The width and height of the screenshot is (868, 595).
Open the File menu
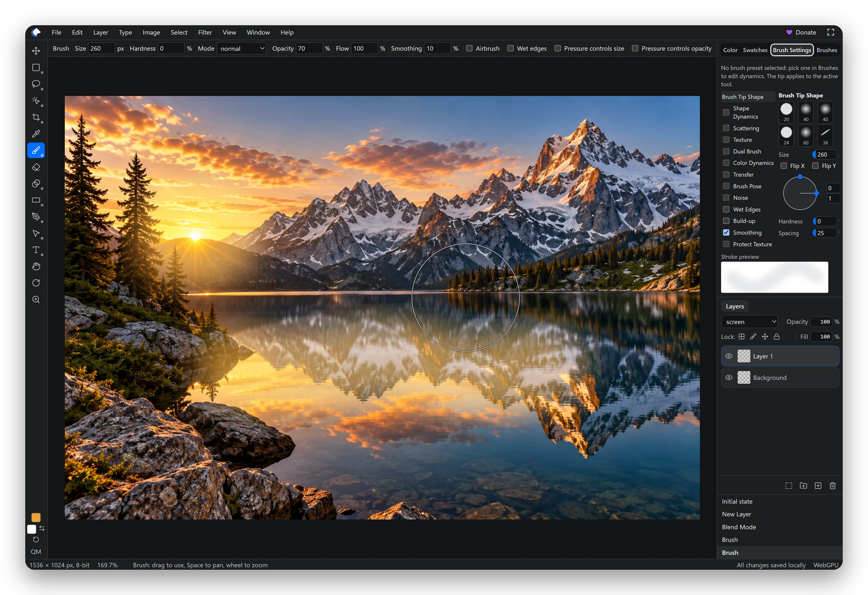(56, 32)
